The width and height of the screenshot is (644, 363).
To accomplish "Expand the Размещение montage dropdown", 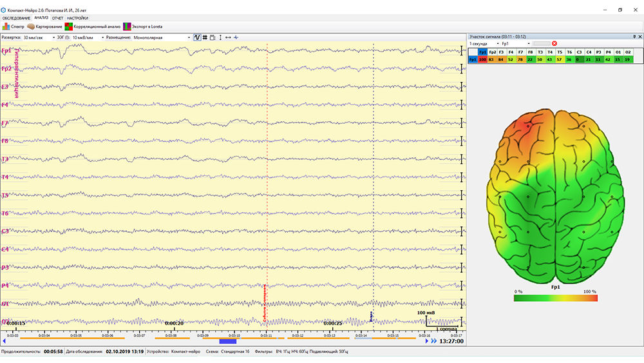I will coord(189,37).
